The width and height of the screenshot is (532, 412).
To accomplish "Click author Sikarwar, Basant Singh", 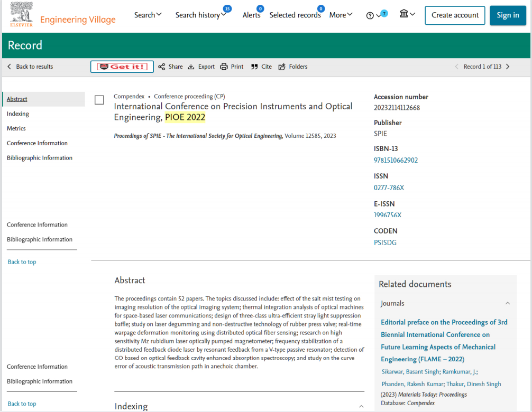I will click(x=411, y=372).
